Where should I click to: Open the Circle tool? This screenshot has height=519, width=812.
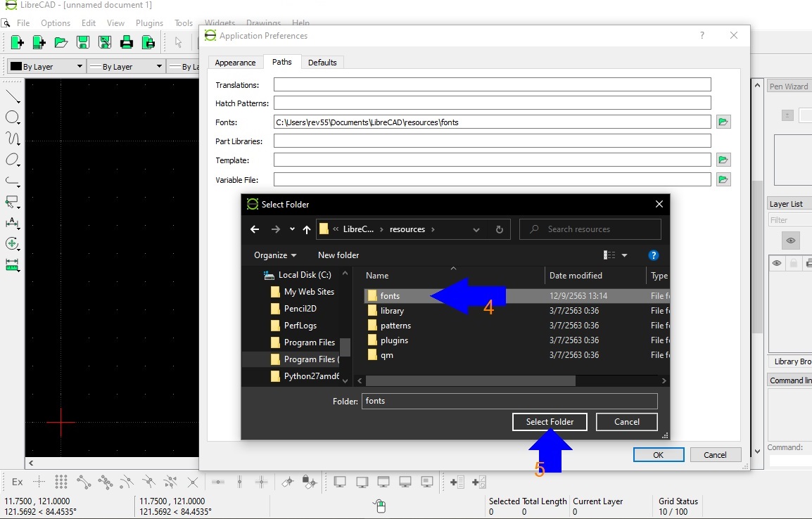coord(13,117)
